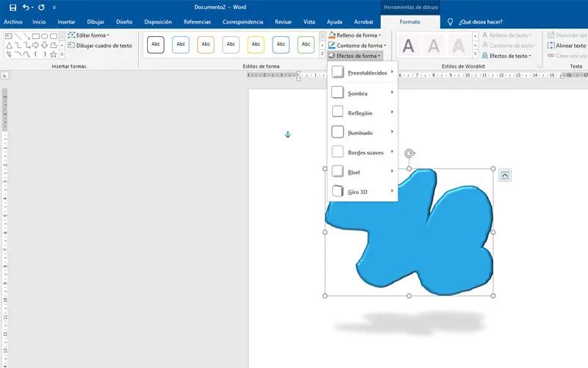Save the document using the floppy disk icon

[x=12, y=7]
